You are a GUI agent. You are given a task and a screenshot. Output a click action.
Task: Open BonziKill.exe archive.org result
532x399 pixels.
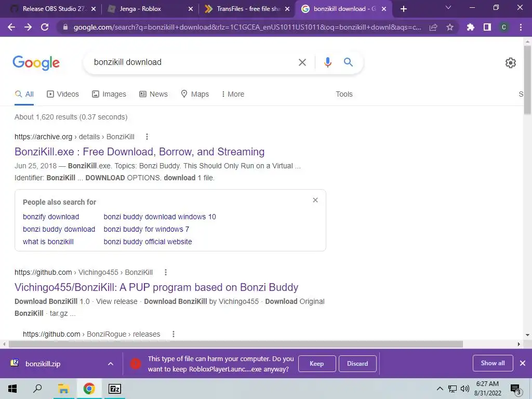coord(139,152)
